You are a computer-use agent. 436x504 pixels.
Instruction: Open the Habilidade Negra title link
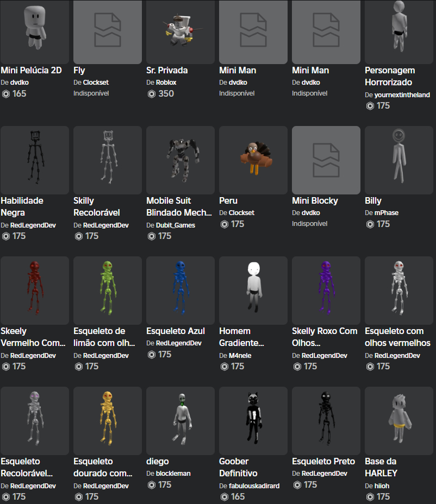(x=22, y=207)
